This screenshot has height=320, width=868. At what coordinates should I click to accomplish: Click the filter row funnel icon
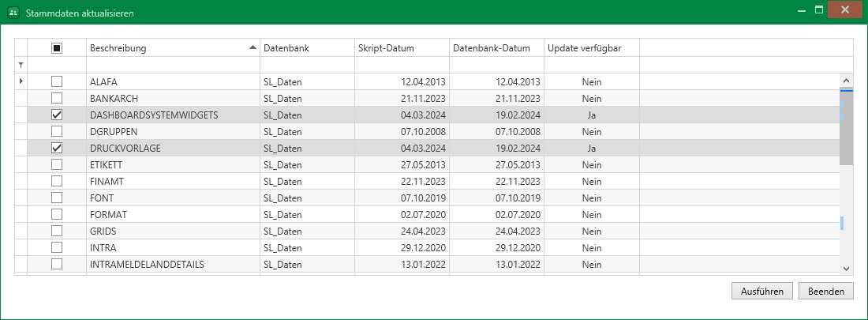(x=21, y=65)
